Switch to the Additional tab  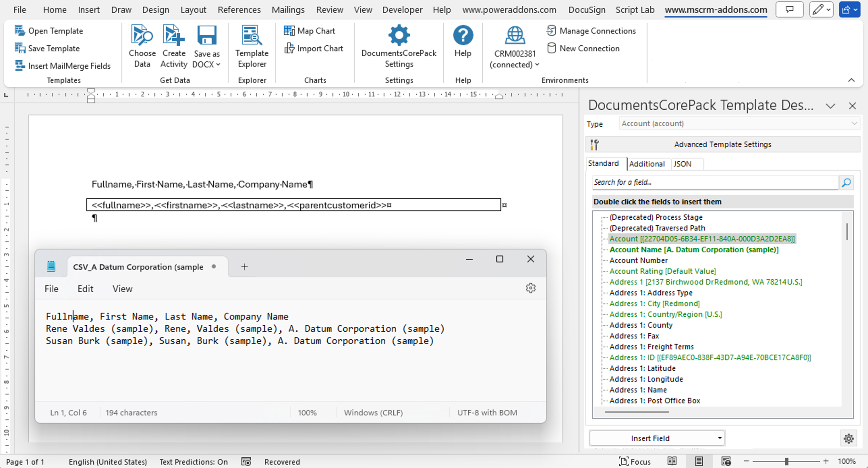click(x=648, y=163)
